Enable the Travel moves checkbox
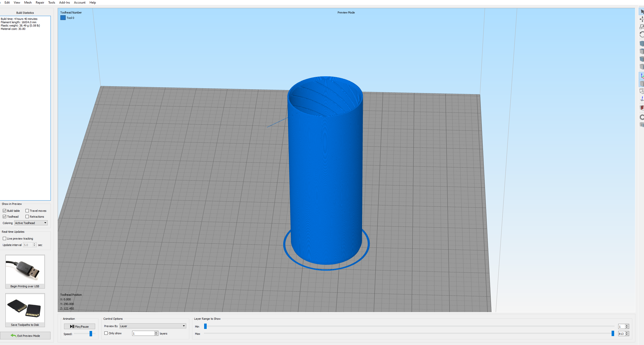 [x=27, y=211]
